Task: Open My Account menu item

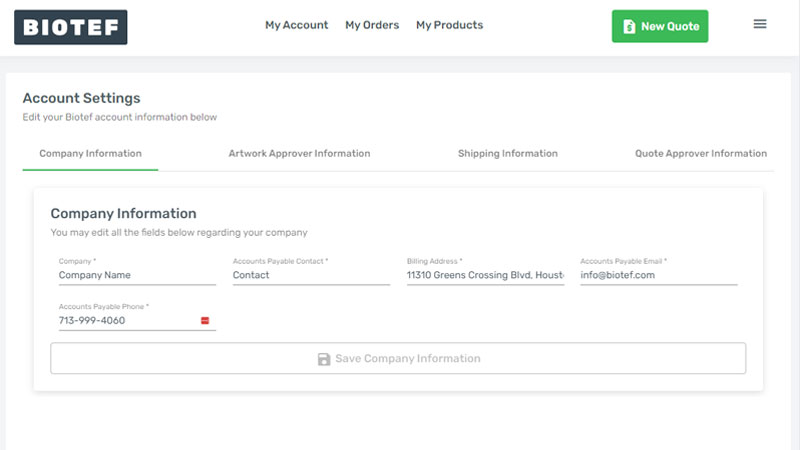Action: tap(296, 25)
